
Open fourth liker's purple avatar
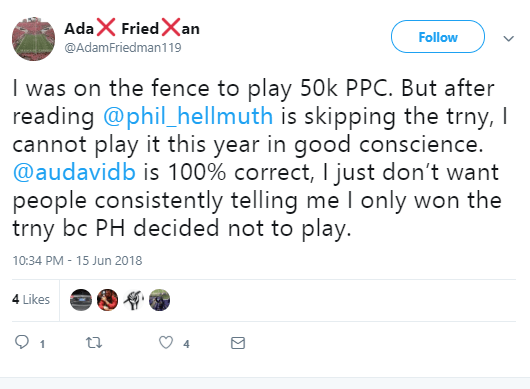[160, 300]
